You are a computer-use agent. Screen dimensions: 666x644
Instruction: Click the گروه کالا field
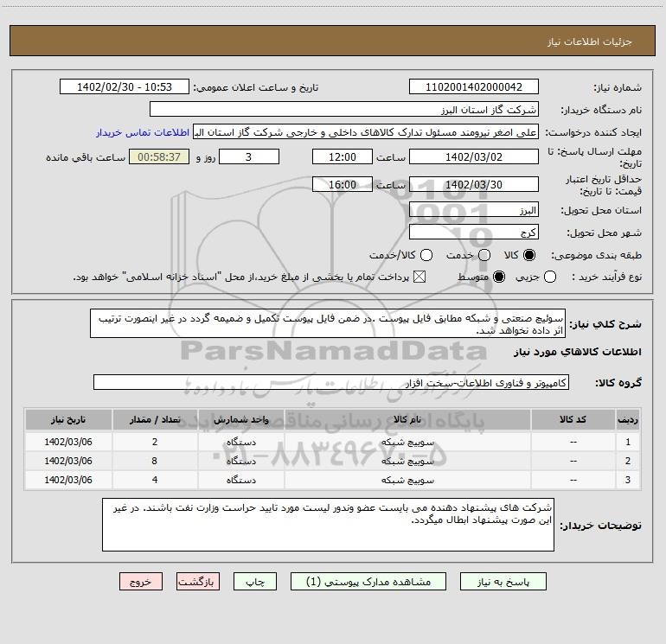(x=331, y=382)
